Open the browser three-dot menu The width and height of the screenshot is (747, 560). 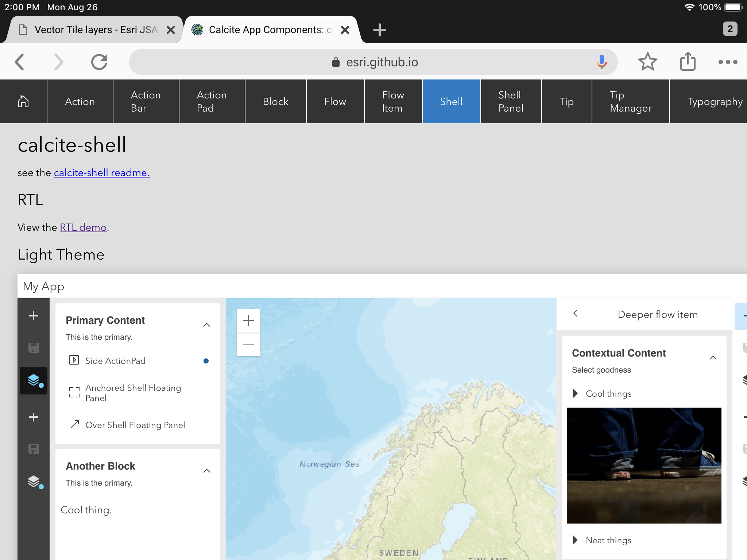pyautogui.click(x=728, y=62)
